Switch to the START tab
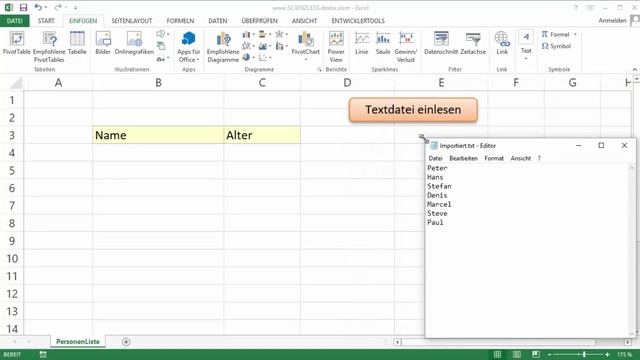Image resolution: width=640 pixels, height=360 pixels. tap(46, 21)
